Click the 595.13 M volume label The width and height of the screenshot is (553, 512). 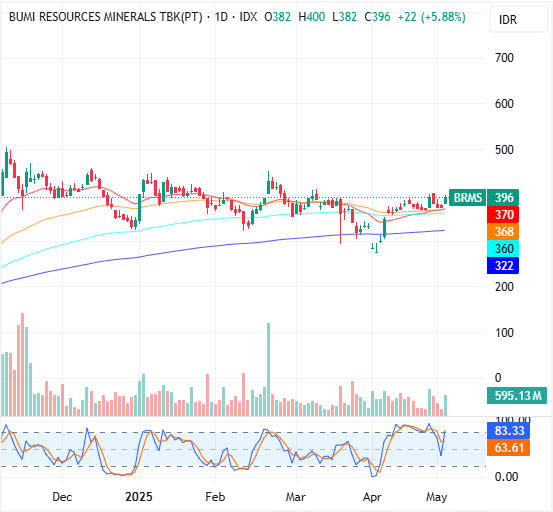(517, 396)
